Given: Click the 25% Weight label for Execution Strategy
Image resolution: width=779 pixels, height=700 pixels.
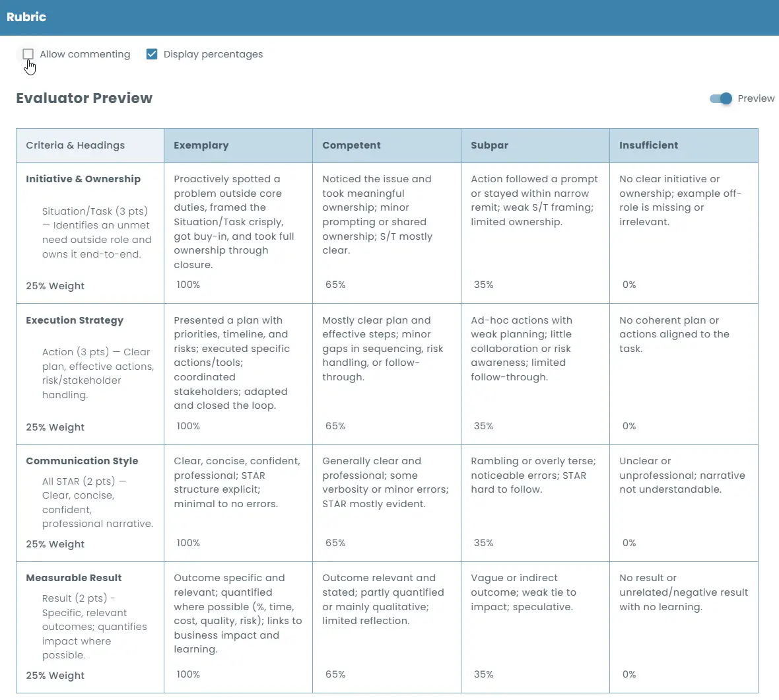Looking at the screenshot, I should pyautogui.click(x=55, y=426).
